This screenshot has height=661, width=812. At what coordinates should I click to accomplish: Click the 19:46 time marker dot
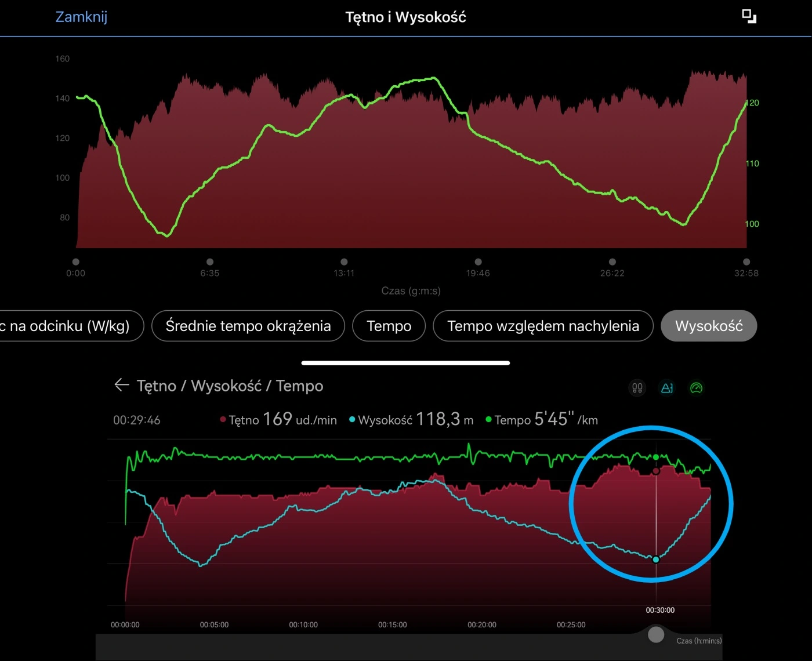(478, 262)
